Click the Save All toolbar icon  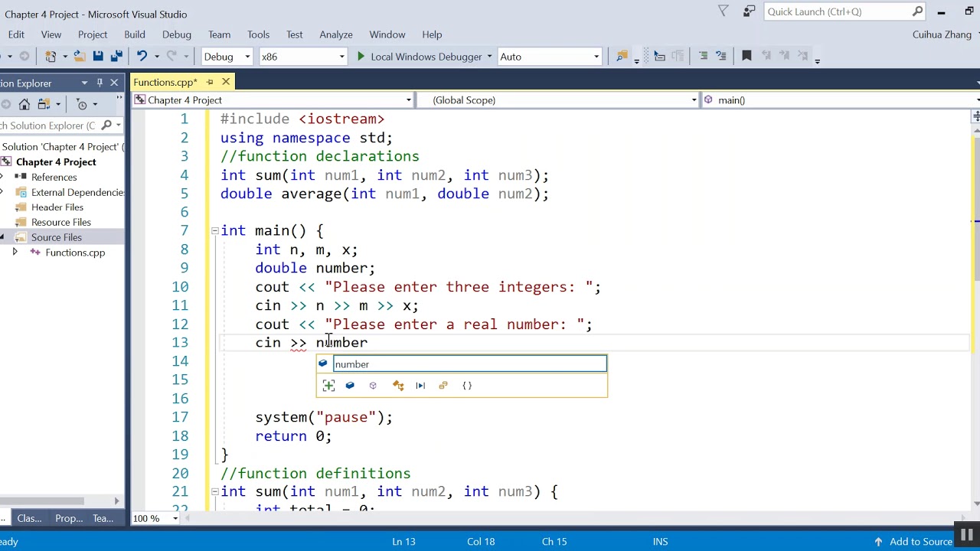pyautogui.click(x=116, y=56)
